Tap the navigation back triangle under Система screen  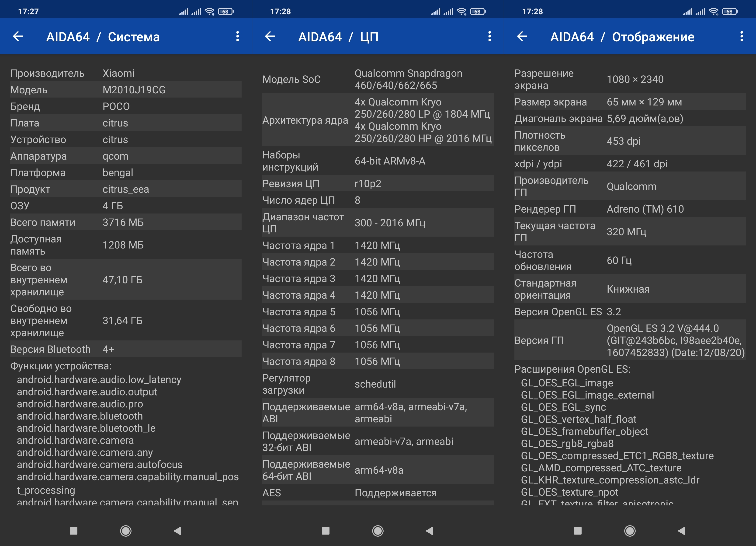point(177,531)
